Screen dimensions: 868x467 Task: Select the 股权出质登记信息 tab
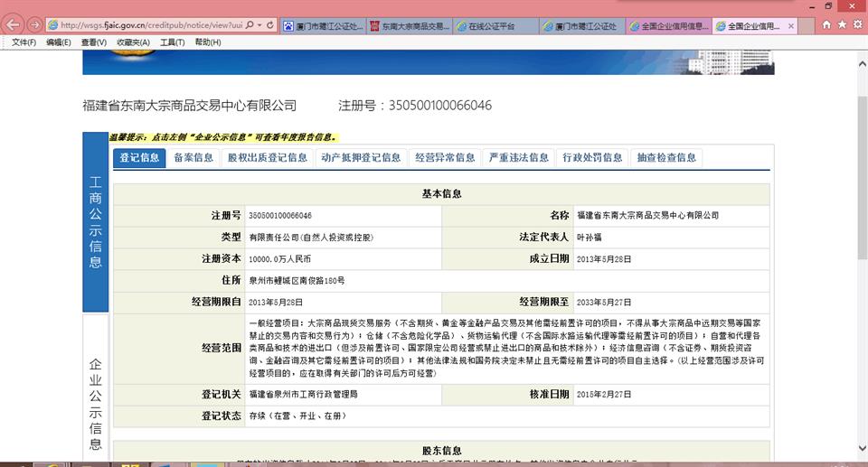click(268, 158)
